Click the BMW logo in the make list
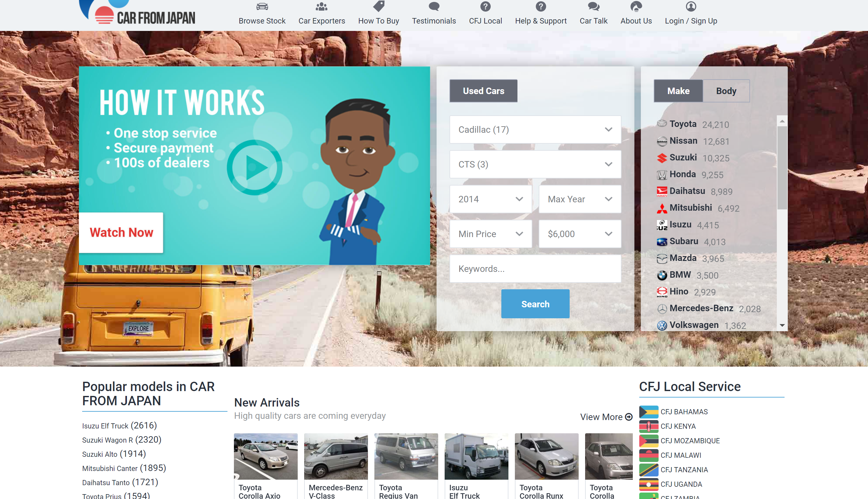 662,275
